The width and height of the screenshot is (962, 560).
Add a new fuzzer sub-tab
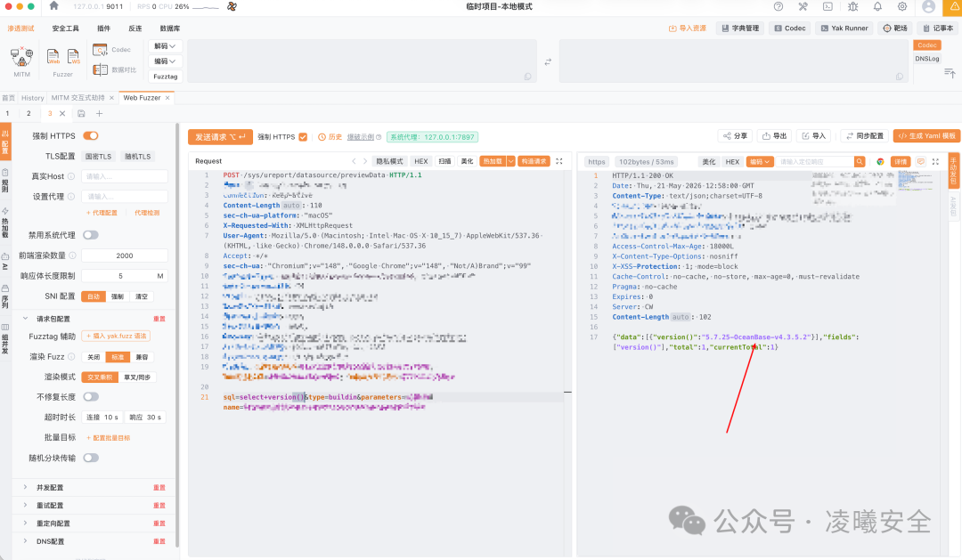point(100,113)
